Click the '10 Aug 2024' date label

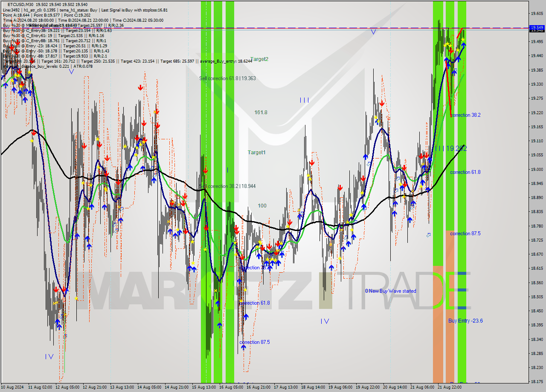click(x=12, y=387)
